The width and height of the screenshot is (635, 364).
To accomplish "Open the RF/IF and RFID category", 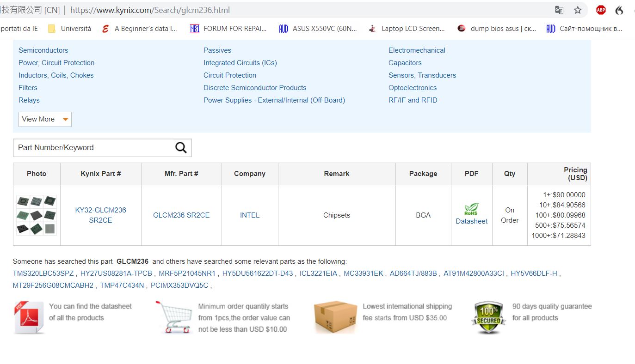I will (x=413, y=100).
